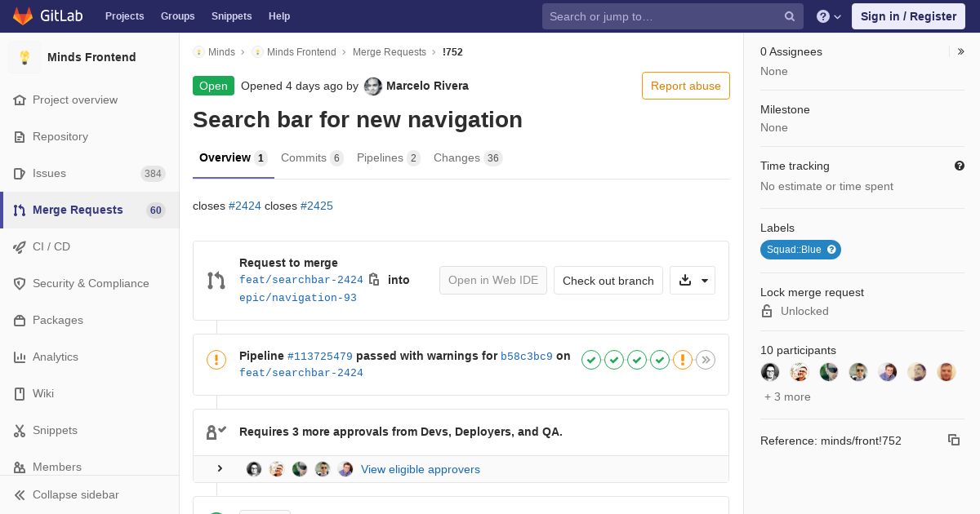Open Marcelo Rivera author link

427,86
